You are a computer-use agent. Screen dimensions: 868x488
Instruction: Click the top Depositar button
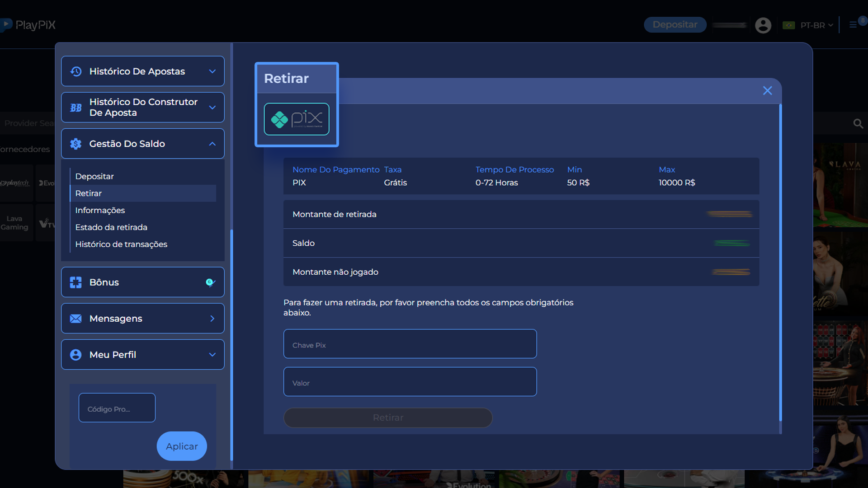point(675,25)
